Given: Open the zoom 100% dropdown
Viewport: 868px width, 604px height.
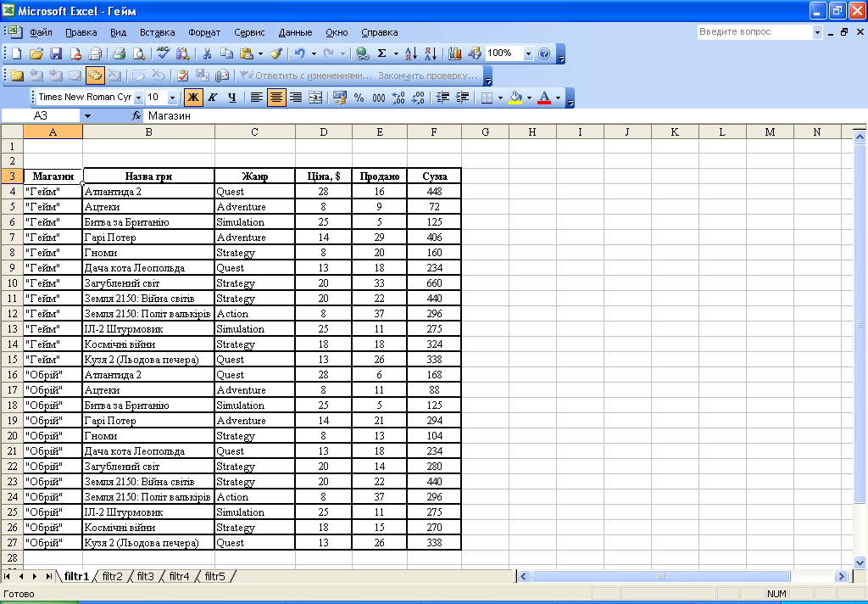Looking at the screenshot, I should (528, 53).
